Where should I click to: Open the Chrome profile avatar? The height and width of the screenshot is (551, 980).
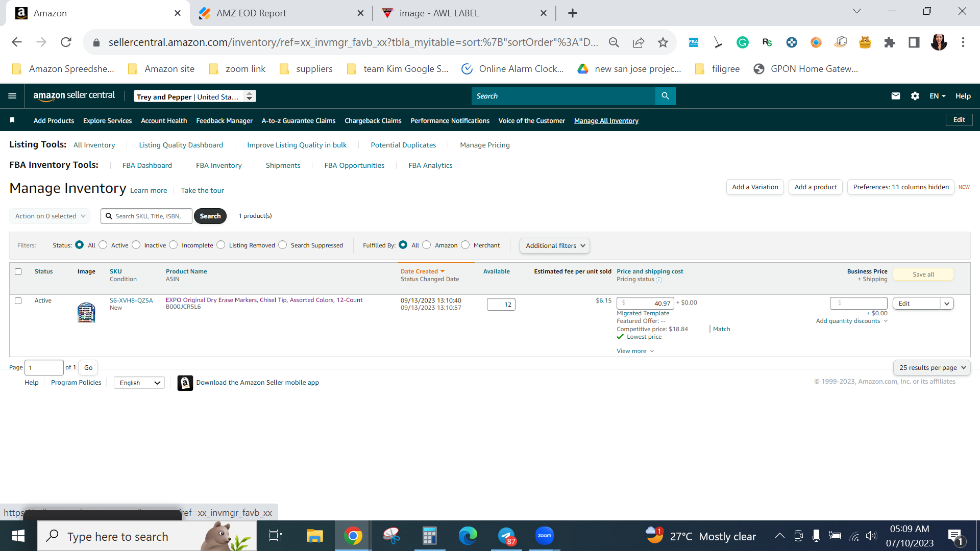point(939,42)
